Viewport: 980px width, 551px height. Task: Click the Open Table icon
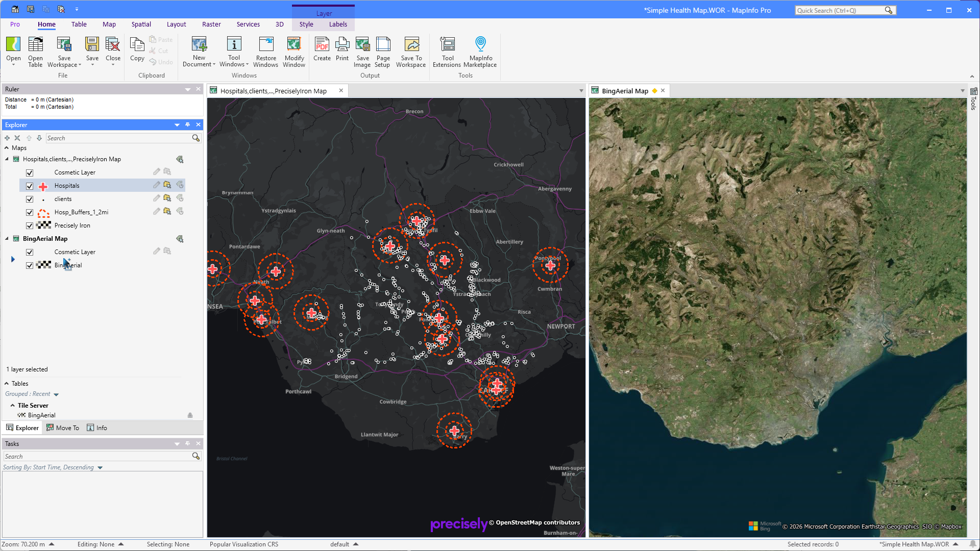click(x=35, y=44)
